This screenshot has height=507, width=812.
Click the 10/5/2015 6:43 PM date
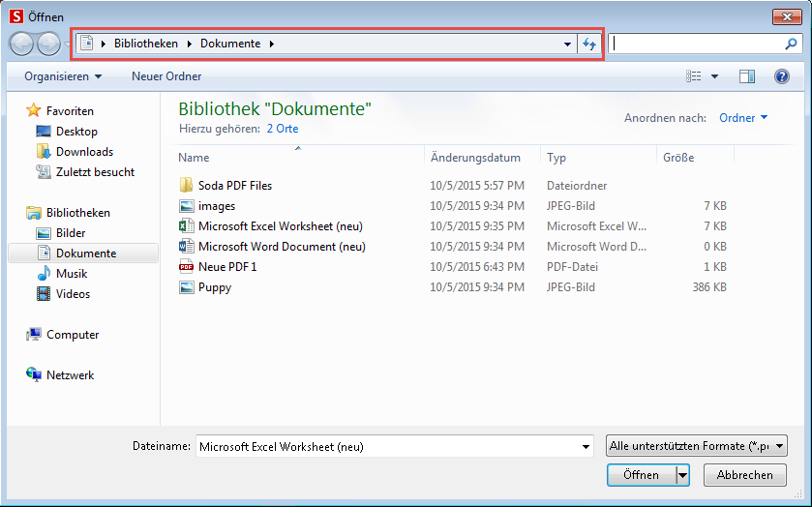(477, 267)
